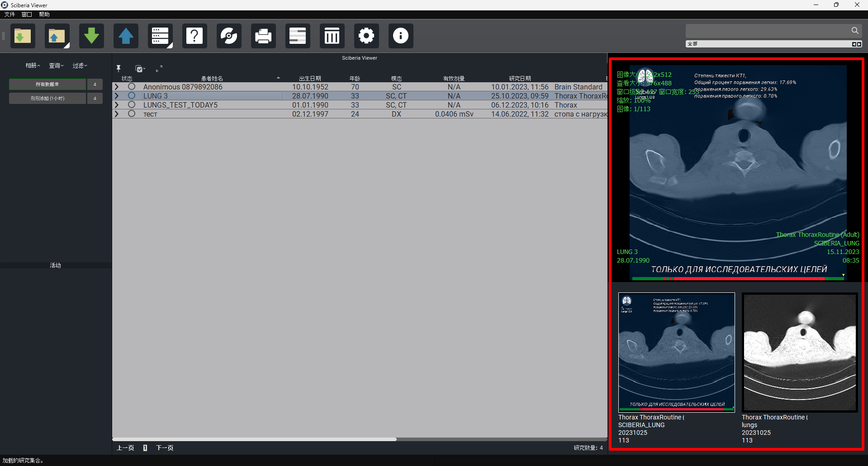The height and width of the screenshot is (466, 868).
Task: Sort by the 模态 column header
Action: pos(397,79)
